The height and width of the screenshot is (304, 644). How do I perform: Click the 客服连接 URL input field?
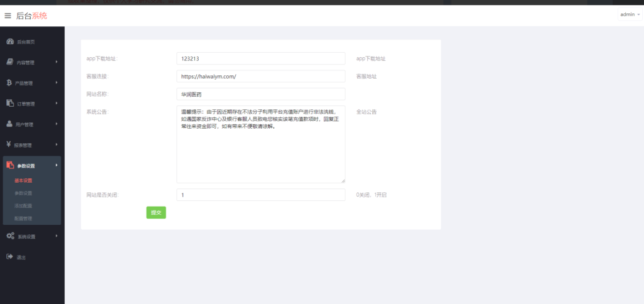(x=261, y=76)
